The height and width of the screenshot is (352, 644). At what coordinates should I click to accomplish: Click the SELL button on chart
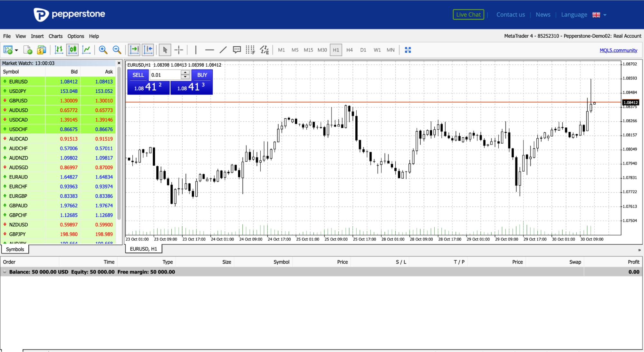[138, 75]
